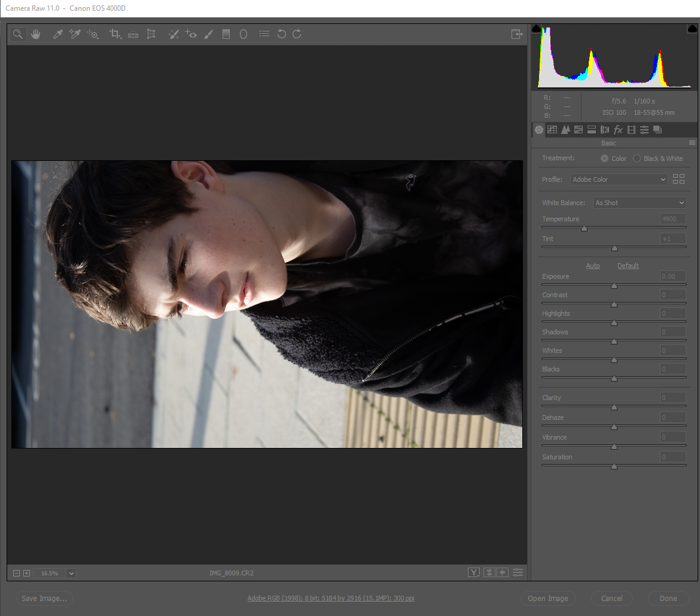Click the Auto tone link
700x616 pixels.
(593, 266)
